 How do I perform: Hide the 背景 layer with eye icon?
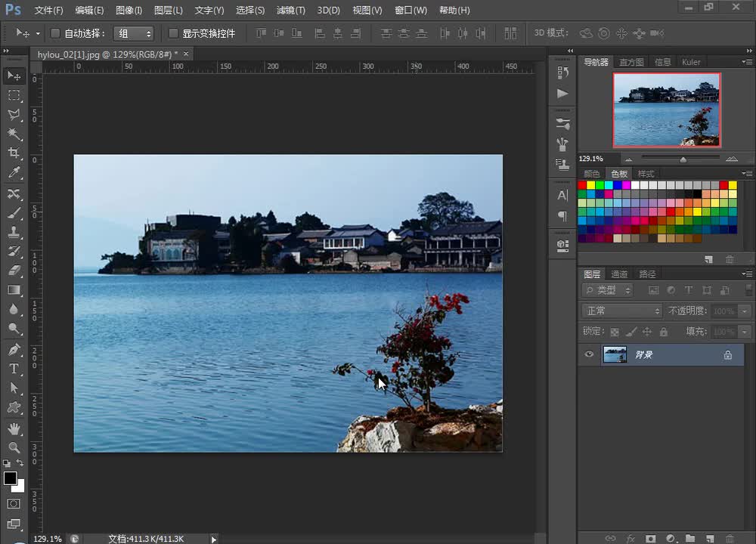pyautogui.click(x=590, y=354)
